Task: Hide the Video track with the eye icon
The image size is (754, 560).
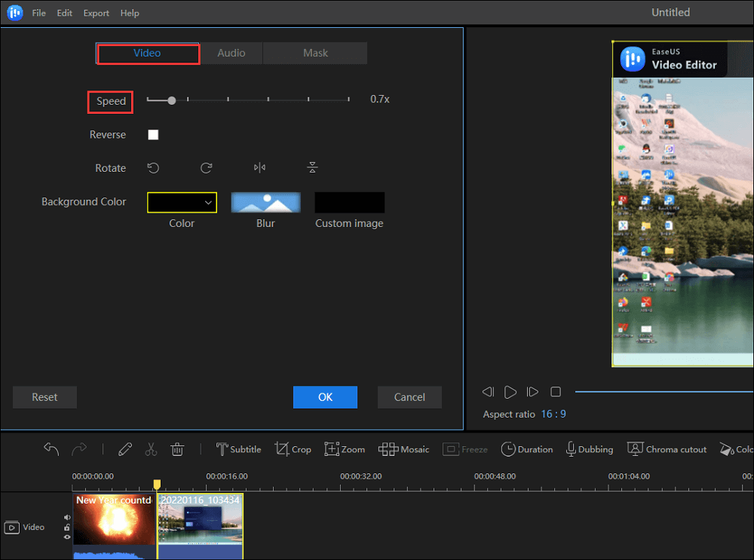Action: pos(67,537)
